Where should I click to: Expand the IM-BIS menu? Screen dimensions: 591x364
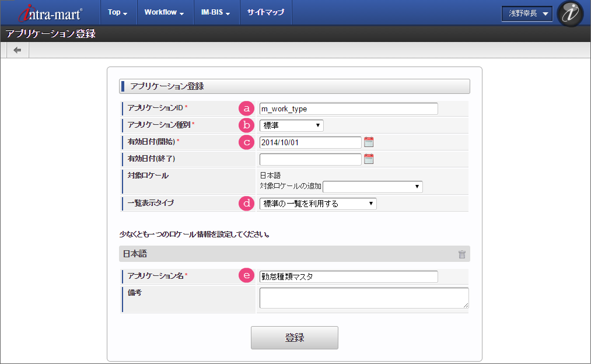point(216,12)
